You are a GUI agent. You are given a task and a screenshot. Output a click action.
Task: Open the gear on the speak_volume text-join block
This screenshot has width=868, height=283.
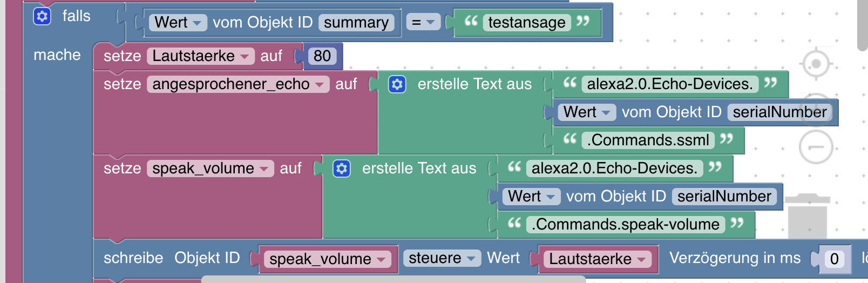pos(342,169)
